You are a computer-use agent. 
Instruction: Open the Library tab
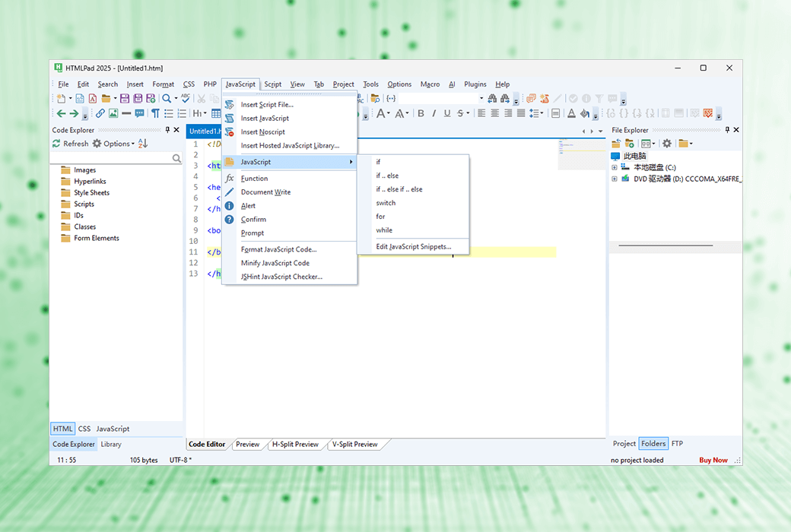click(111, 445)
